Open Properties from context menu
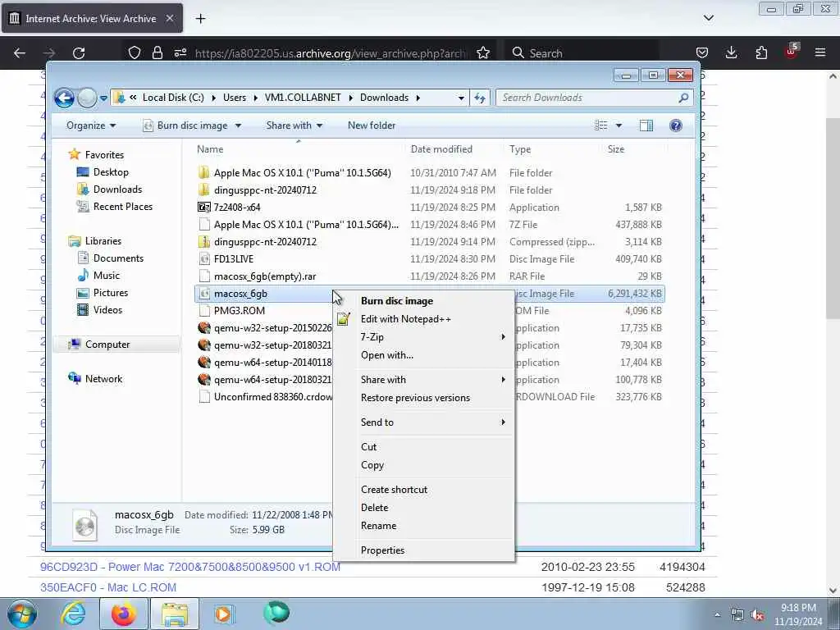Viewport: 840px width, 630px height. [x=382, y=550]
